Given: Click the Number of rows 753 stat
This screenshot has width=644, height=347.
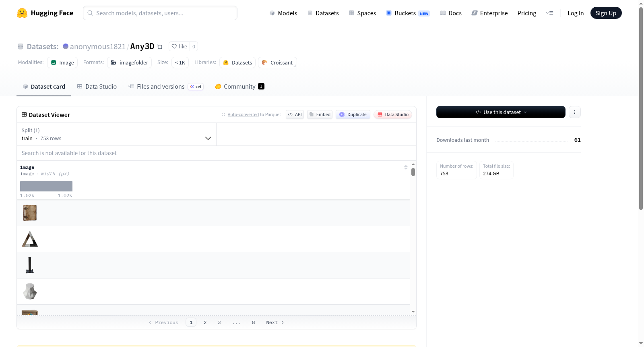Looking at the screenshot, I should [x=456, y=170].
